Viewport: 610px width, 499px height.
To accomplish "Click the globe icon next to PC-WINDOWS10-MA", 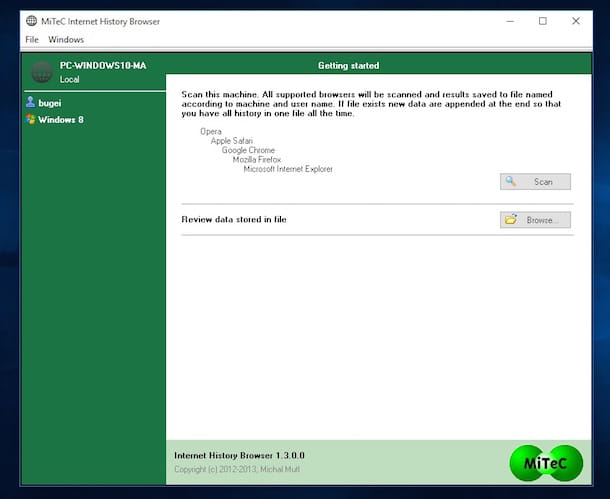I will [x=42, y=72].
